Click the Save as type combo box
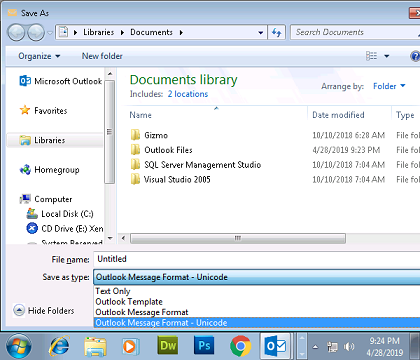 (x=257, y=277)
